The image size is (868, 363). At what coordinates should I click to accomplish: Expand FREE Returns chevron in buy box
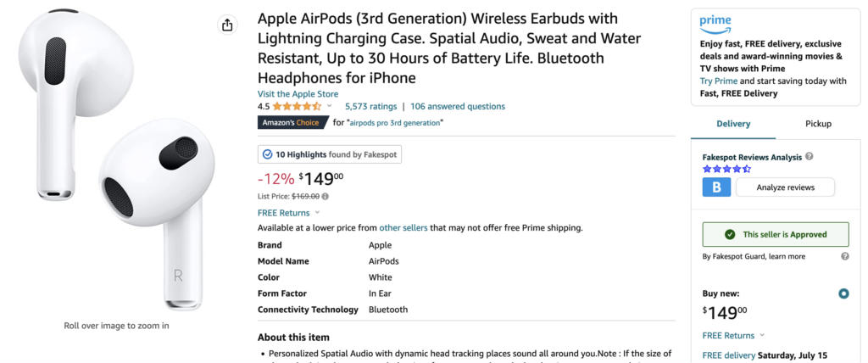(762, 335)
